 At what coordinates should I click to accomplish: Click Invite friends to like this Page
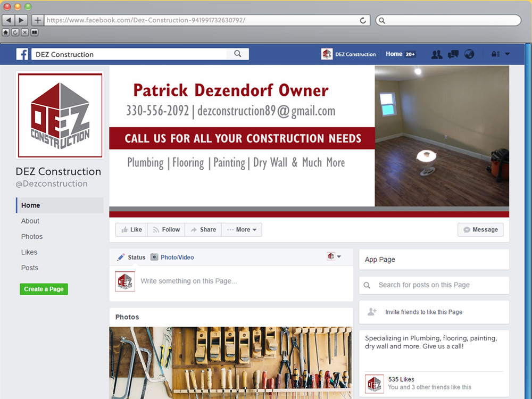424,312
